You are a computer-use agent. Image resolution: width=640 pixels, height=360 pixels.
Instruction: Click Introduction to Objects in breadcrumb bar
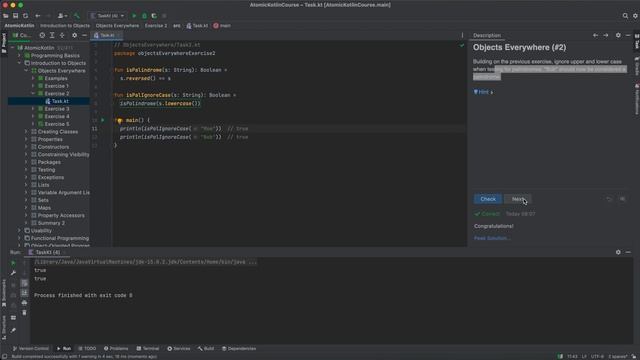[x=65, y=26]
